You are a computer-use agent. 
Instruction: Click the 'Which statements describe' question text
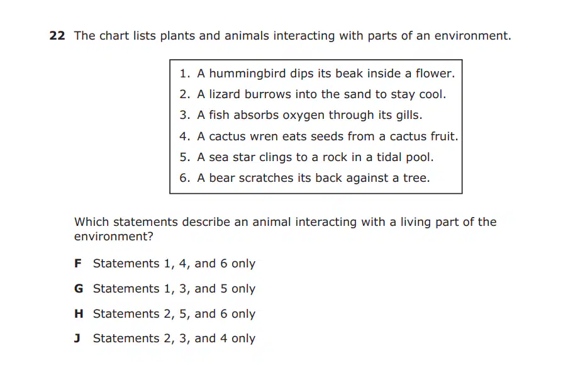tap(285, 229)
